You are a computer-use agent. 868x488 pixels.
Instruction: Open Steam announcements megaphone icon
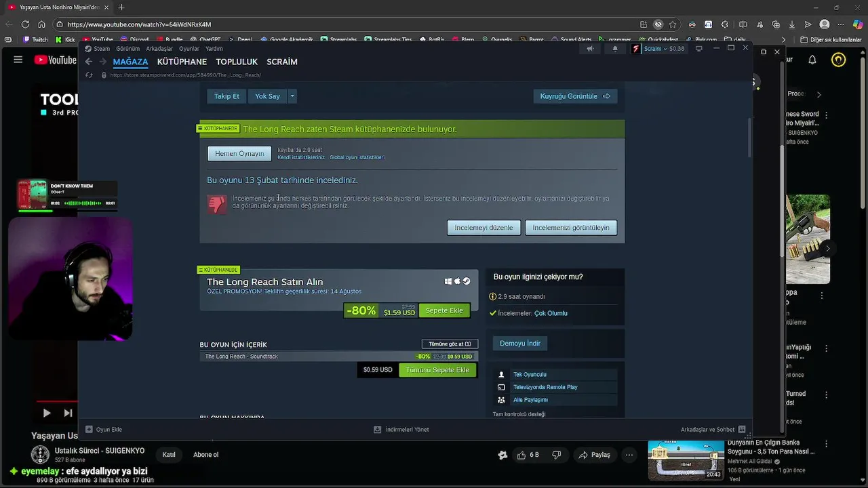(x=590, y=49)
